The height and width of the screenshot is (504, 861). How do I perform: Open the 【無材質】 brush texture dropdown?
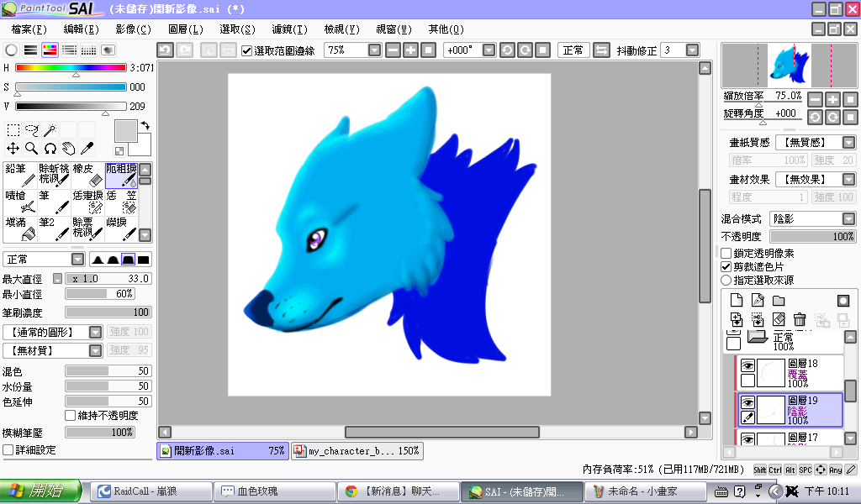96,350
